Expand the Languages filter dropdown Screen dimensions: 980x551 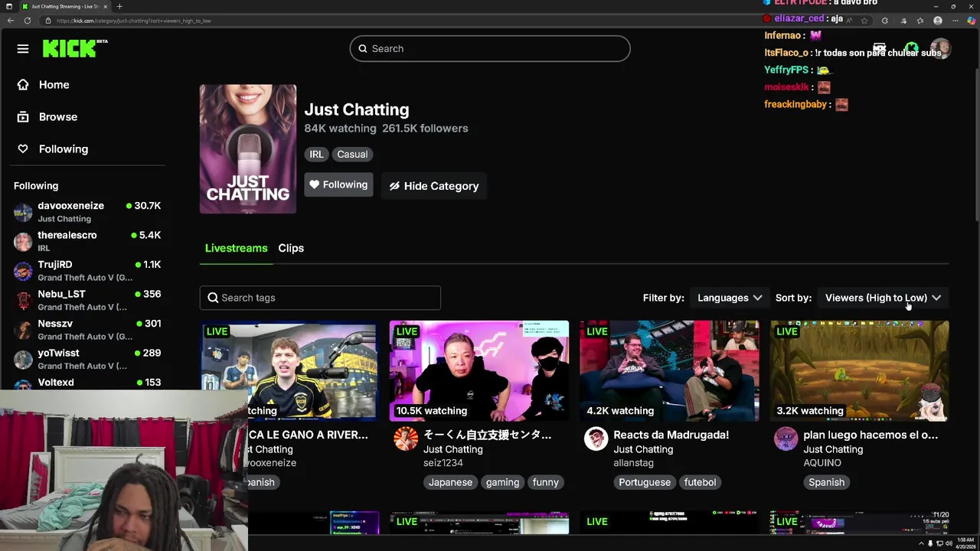tap(730, 298)
